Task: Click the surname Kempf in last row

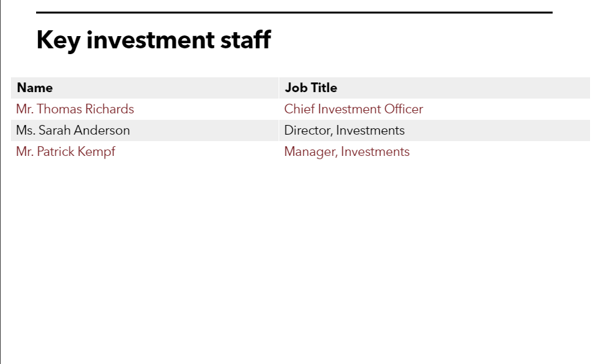Action: [x=96, y=152]
